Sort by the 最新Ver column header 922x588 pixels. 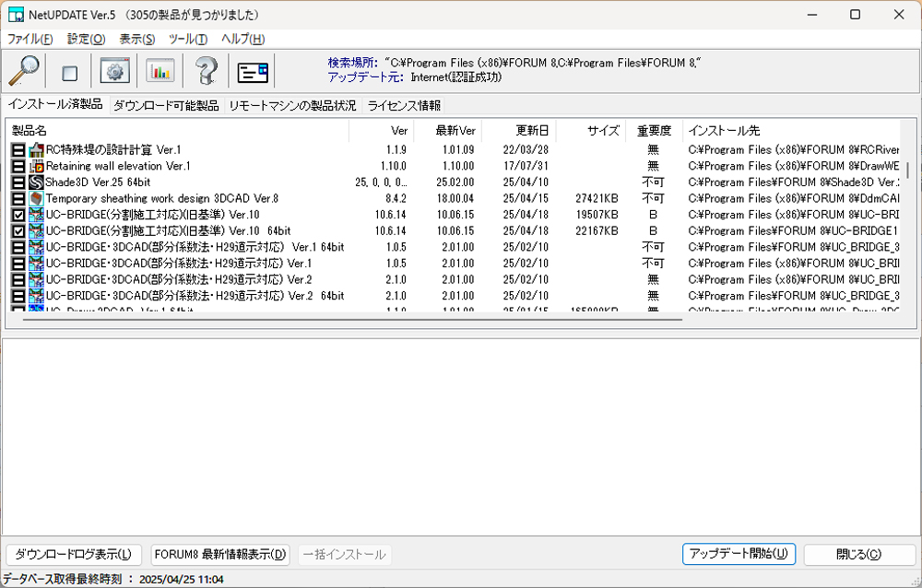[x=448, y=131]
